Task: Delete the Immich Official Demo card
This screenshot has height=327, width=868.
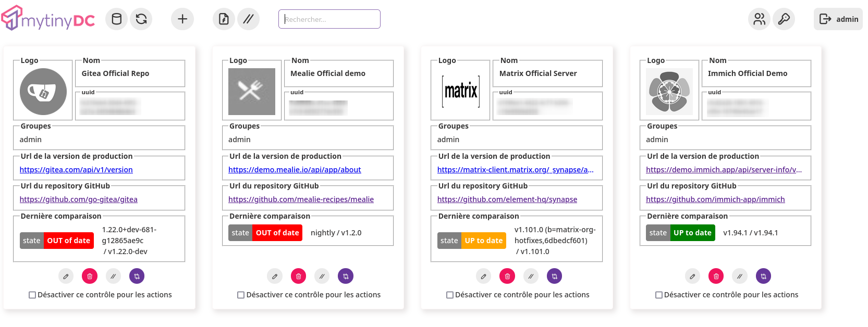Action: point(716,276)
